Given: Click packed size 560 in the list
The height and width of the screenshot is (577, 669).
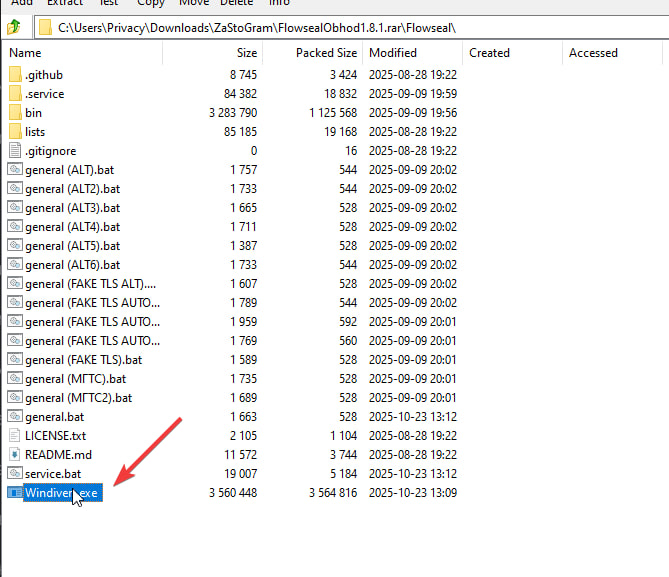Looking at the screenshot, I should tap(348, 341).
